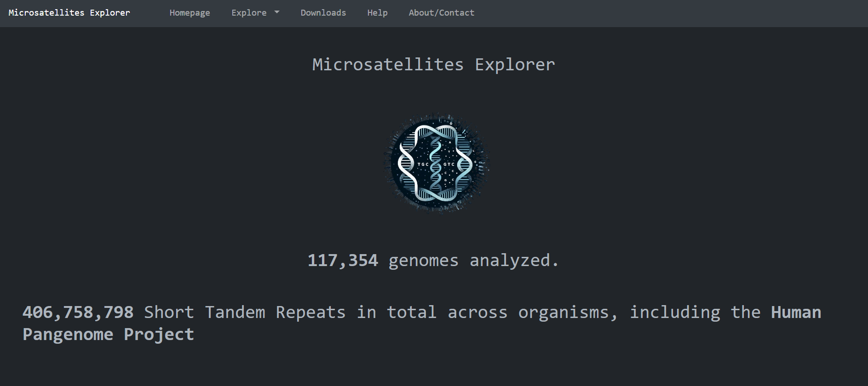
Task: Click the 117,354 genome count
Action: (x=343, y=261)
